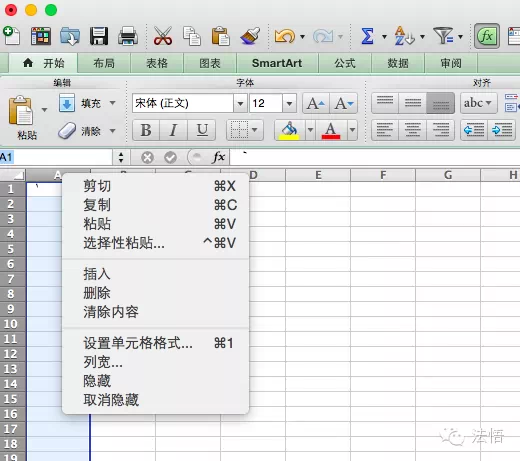Screen dimensions: 520x461
Task: Click the Undo arrow icon
Action: click(x=284, y=36)
